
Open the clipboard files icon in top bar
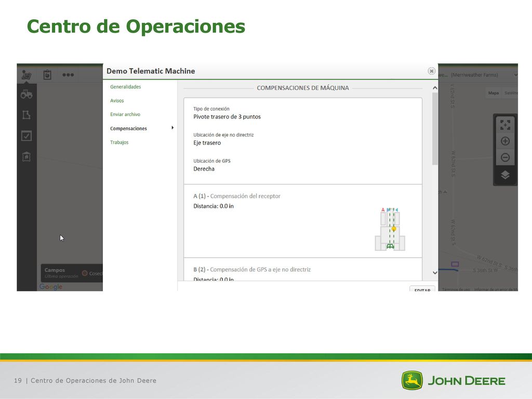click(x=47, y=74)
